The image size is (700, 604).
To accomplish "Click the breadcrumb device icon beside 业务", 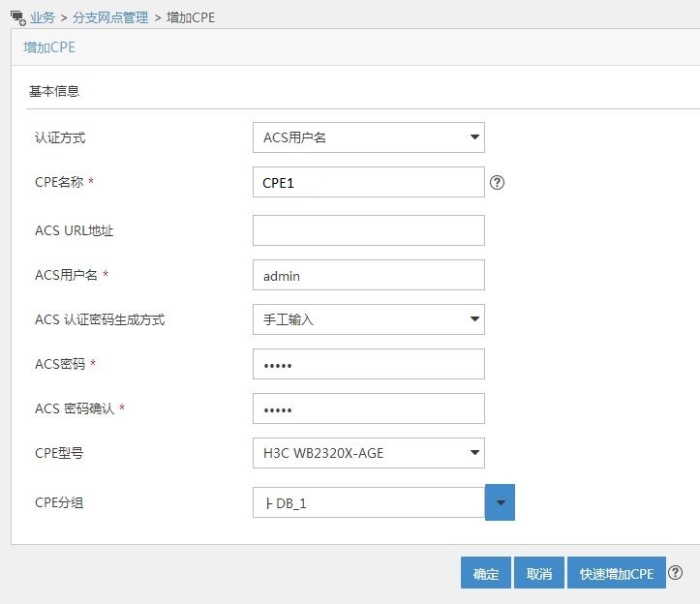I will pos(18,17).
